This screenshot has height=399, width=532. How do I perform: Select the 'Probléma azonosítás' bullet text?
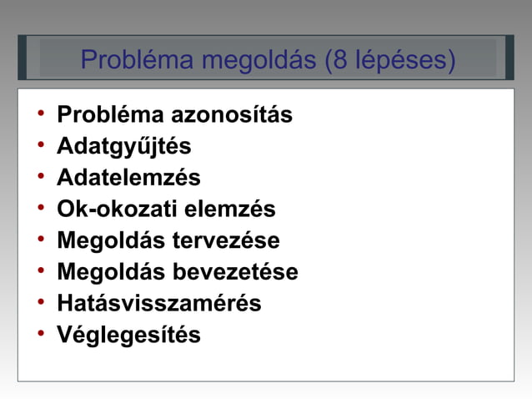pos(175,114)
